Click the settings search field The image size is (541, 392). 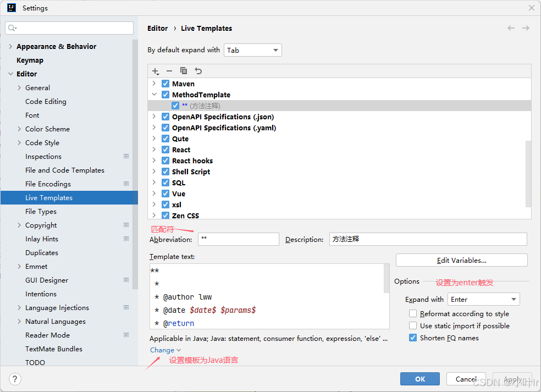pos(69,28)
